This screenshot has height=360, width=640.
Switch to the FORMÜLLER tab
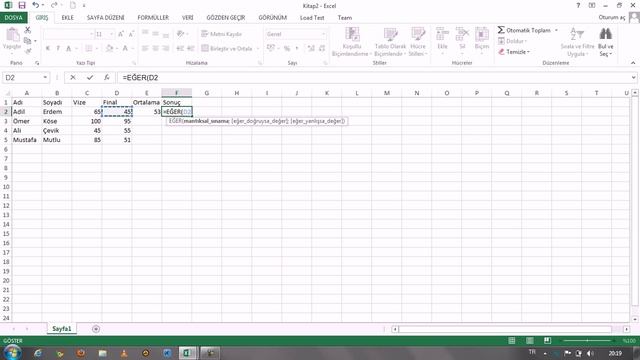click(153, 18)
